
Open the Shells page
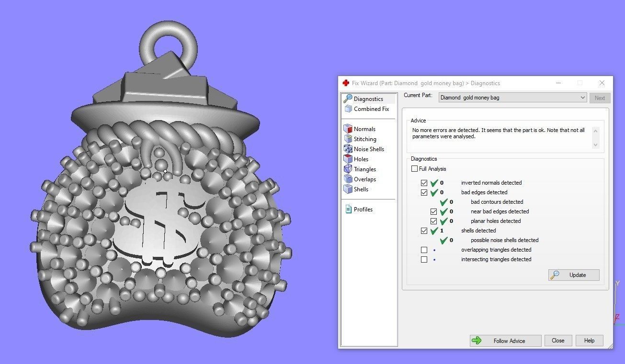[x=360, y=189]
